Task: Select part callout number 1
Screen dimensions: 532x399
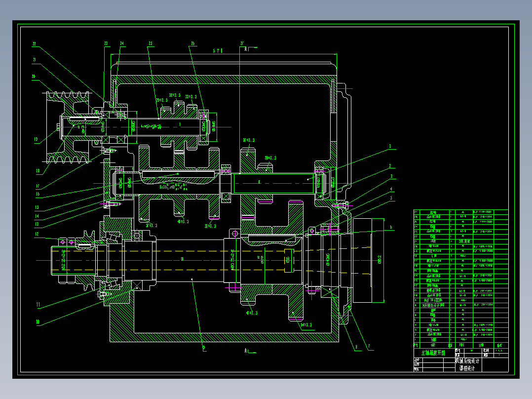Action: coord(390,146)
